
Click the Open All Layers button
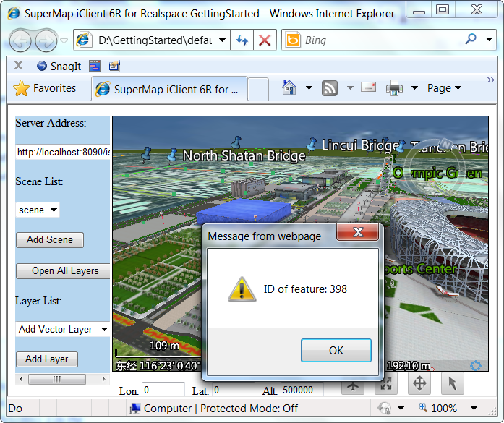[x=64, y=270]
